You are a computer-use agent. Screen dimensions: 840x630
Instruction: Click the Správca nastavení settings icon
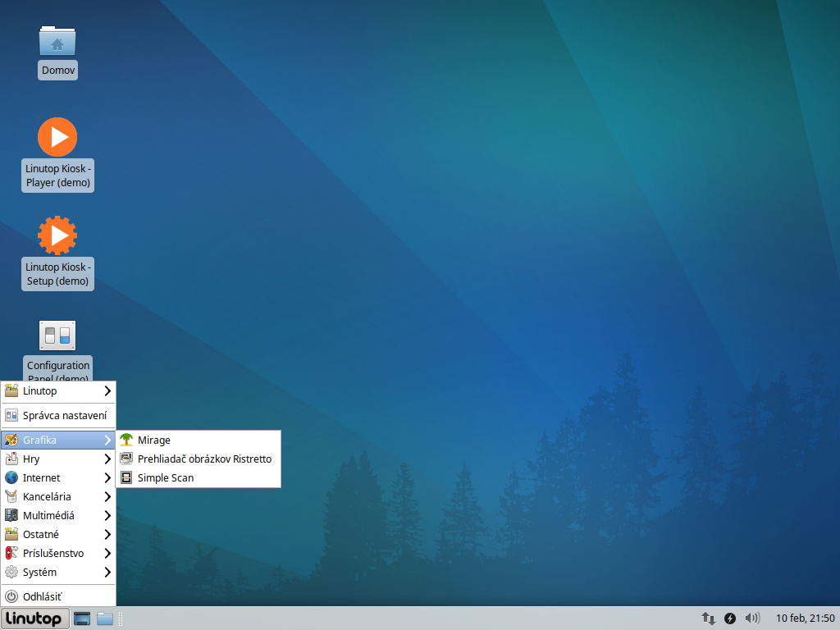[11, 415]
